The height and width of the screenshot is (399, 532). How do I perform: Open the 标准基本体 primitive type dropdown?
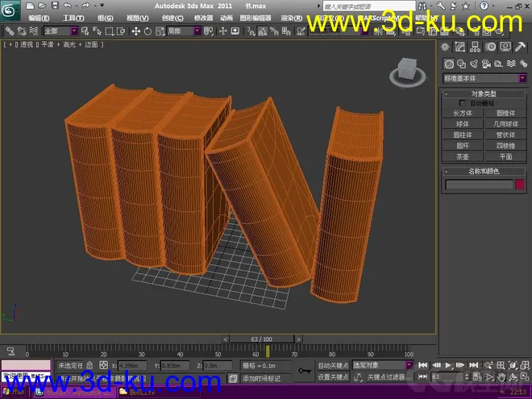pyautogui.click(x=482, y=78)
